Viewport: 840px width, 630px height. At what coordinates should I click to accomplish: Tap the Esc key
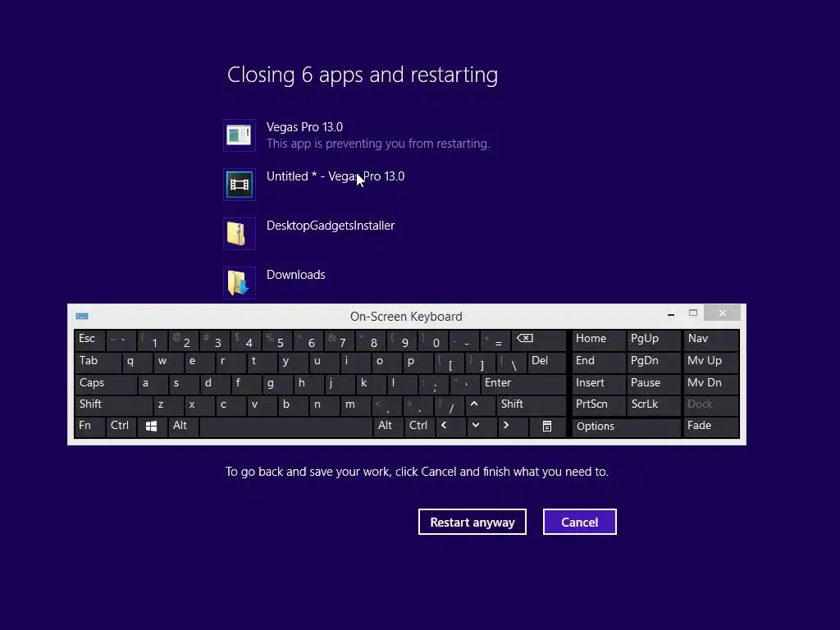tap(89, 340)
